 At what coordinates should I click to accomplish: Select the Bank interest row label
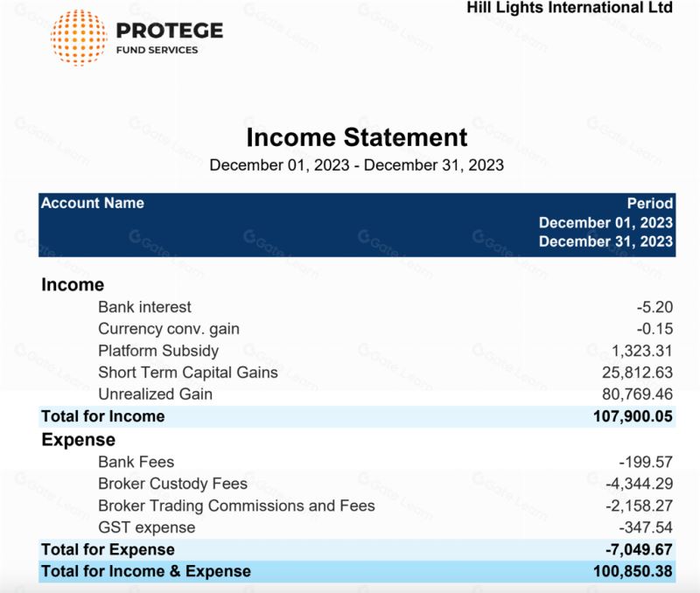144,307
